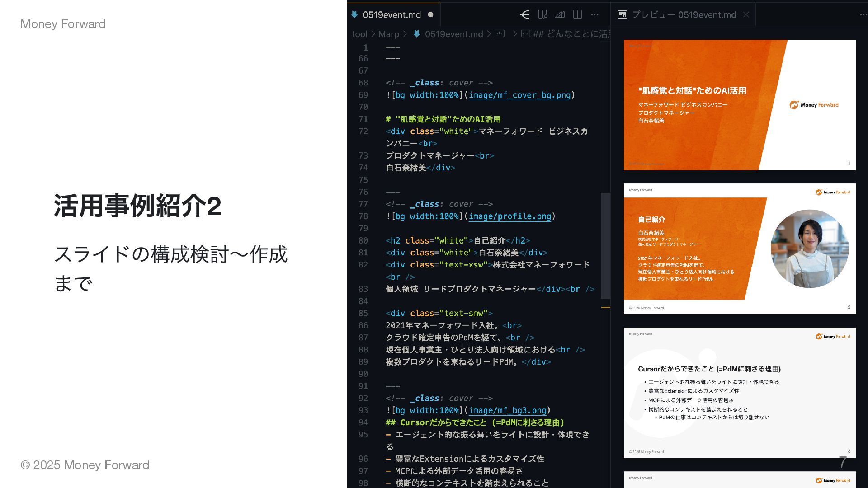
Task: Open more actions menu for editor
Action: pos(594,15)
